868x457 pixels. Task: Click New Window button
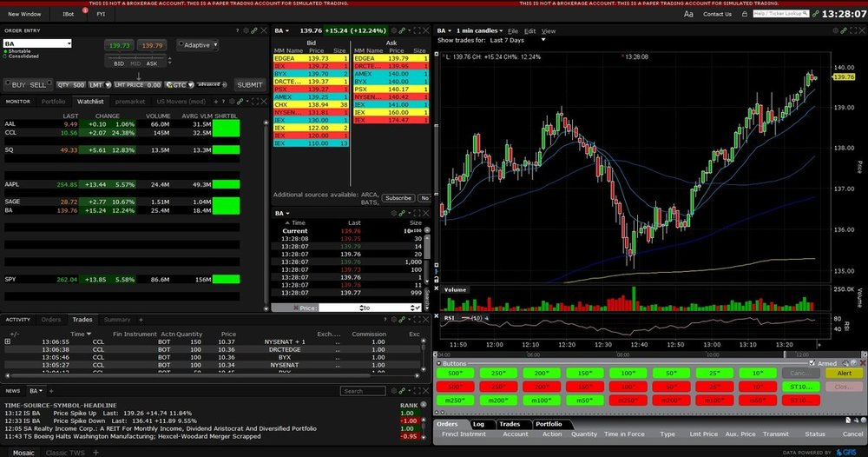click(24, 14)
